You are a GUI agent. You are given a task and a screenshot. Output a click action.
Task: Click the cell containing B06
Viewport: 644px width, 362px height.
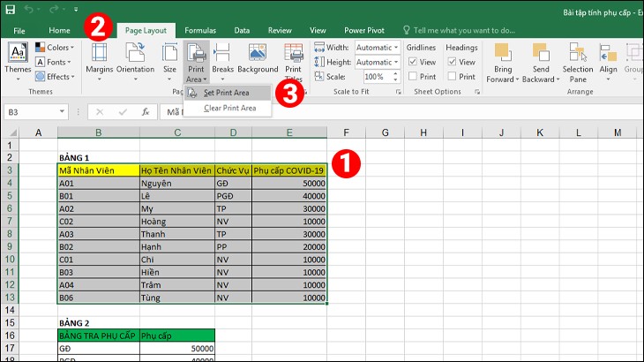99,298
